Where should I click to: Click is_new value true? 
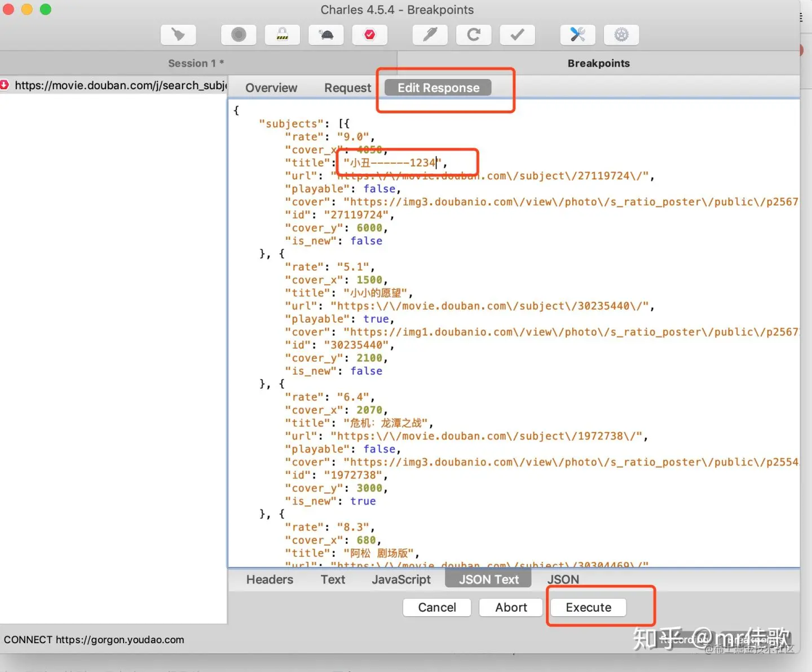[363, 501]
